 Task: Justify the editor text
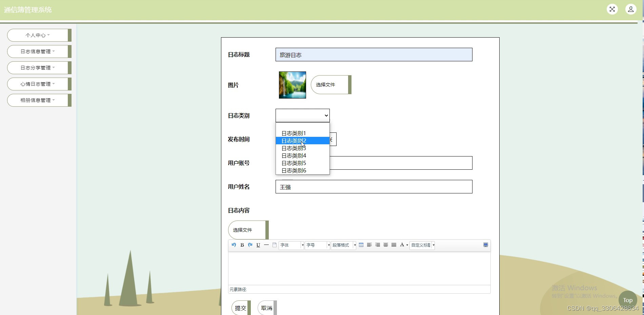click(x=394, y=245)
